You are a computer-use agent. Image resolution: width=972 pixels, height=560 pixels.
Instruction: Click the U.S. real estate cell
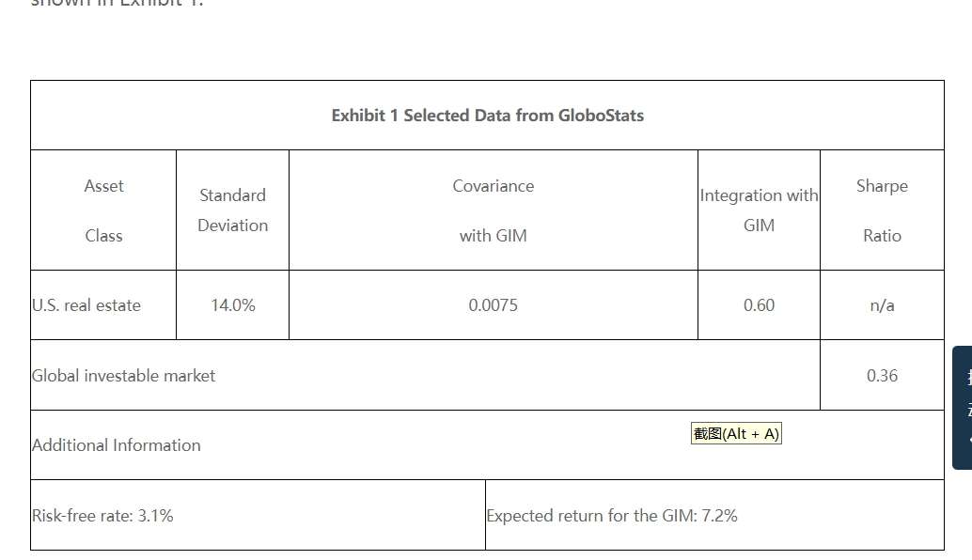click(86, 305)
